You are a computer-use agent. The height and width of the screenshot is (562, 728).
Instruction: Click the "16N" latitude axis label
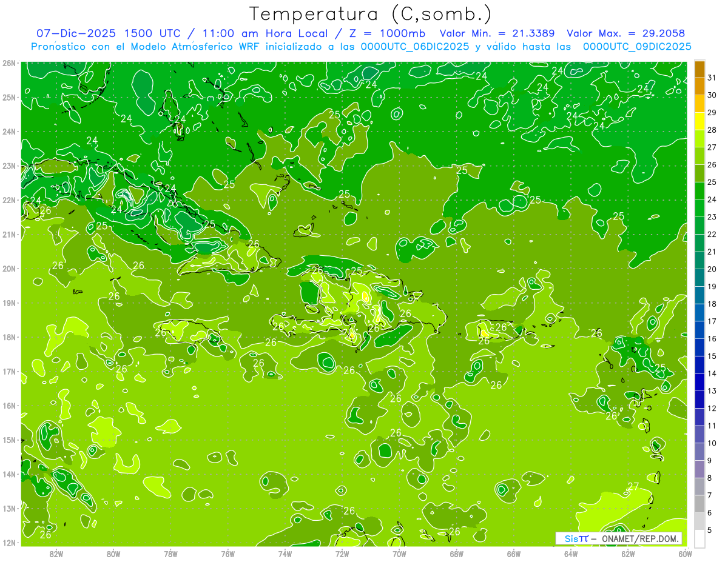coord(9,406)
